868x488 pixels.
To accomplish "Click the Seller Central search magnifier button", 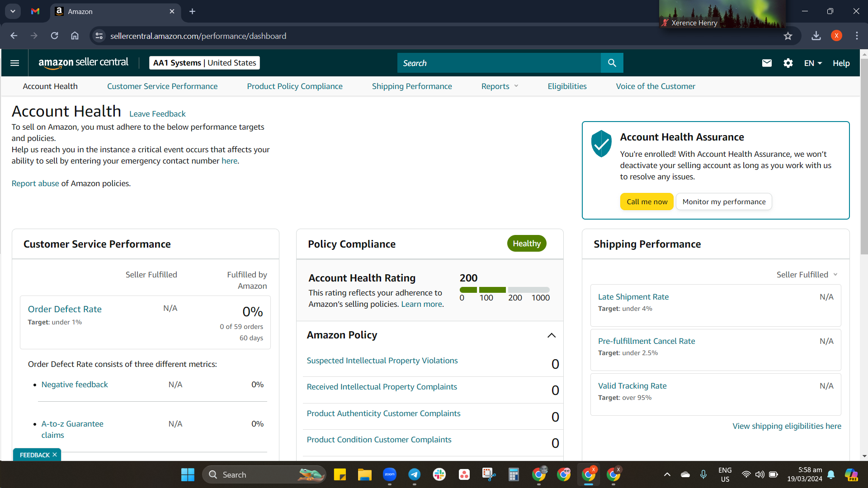I will point(612,63).
